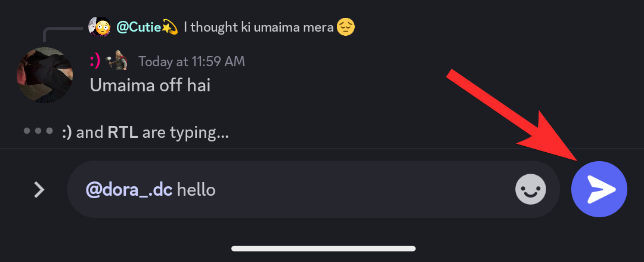
Task: Open the large profile avatar of the sender
Action: [x=44, y=75]
